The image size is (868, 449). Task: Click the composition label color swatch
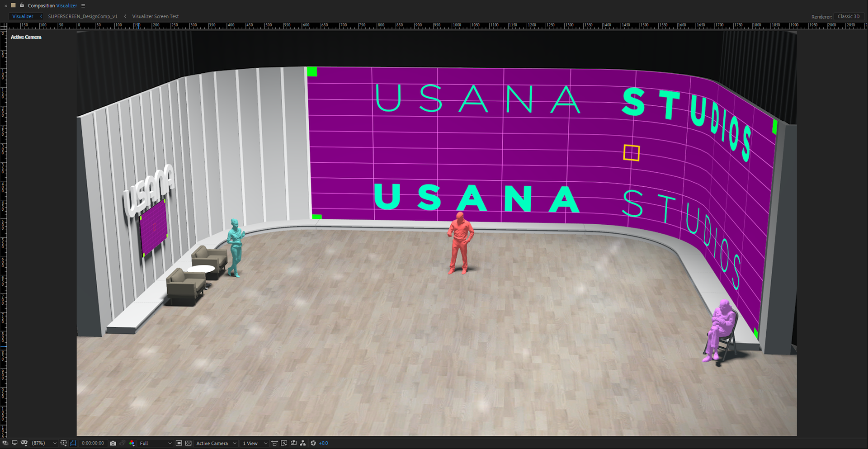[14, 5]
